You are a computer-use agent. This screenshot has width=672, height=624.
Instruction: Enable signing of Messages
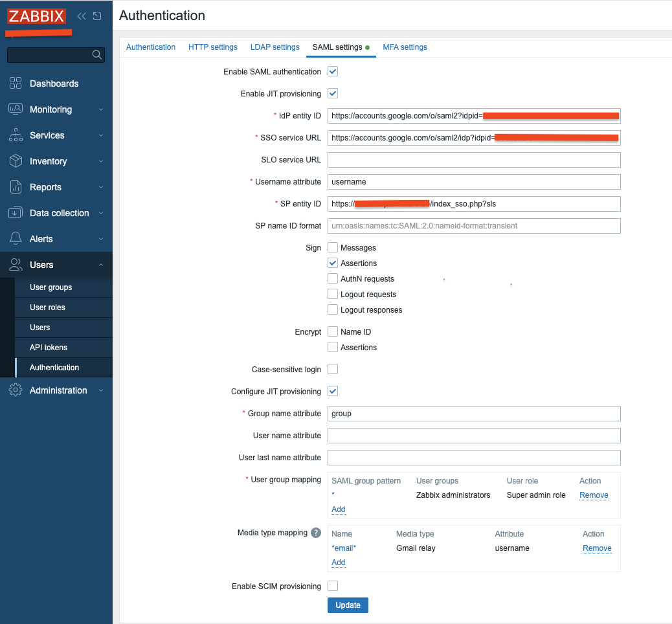pos(332,247)
